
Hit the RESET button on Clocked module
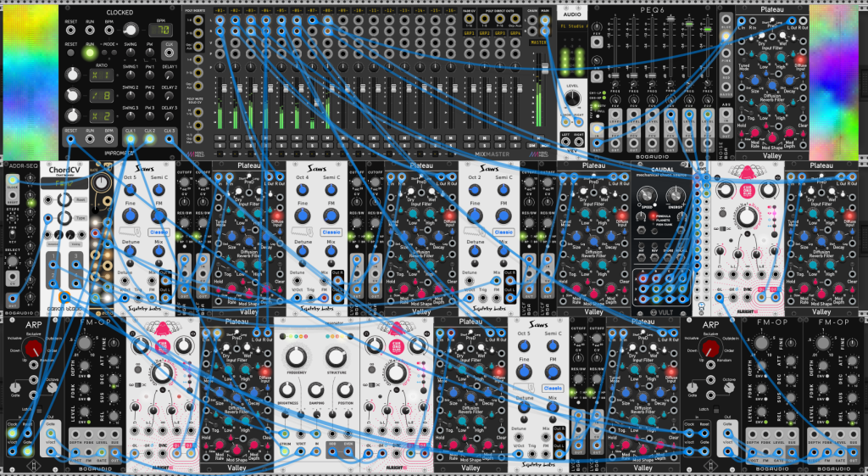point(71,53)
